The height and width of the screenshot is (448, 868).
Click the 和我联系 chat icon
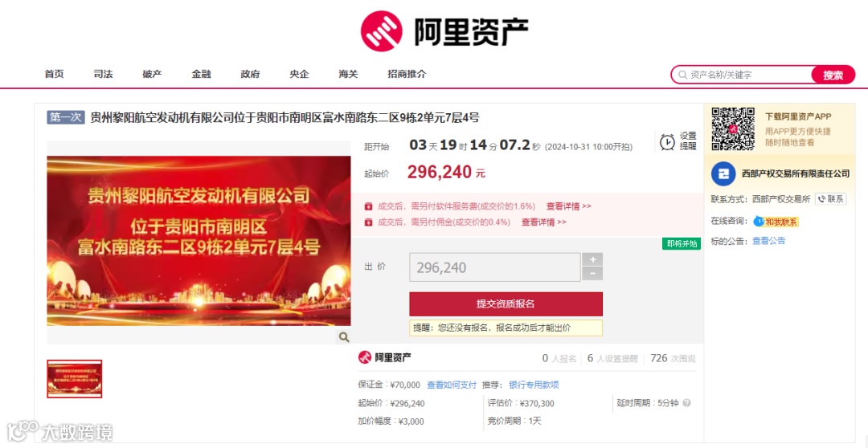[x=776, y=222]
